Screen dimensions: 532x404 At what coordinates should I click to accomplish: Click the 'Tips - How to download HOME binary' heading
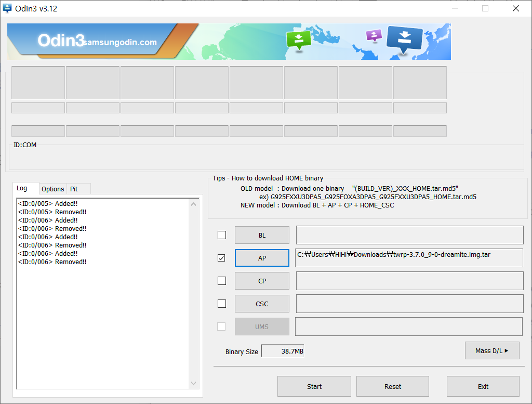(x=268, y=178)
